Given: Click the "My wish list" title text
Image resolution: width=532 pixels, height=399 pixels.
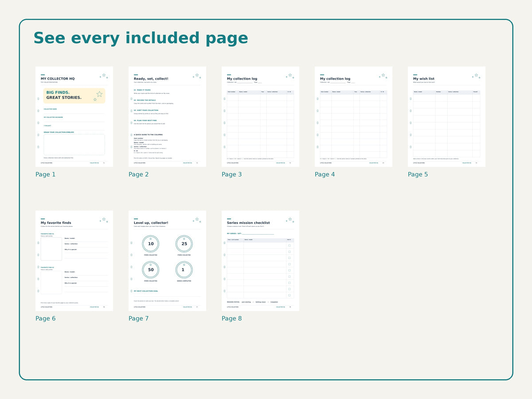Looking at the screenshot, I should tap(424, 78).
